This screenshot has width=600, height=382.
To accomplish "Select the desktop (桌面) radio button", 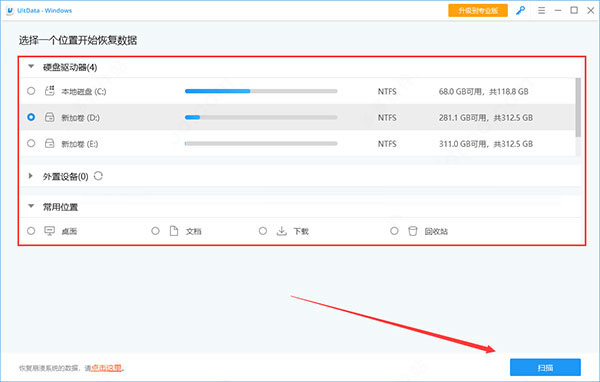I will pyautogui.click(x=31, y=231).
